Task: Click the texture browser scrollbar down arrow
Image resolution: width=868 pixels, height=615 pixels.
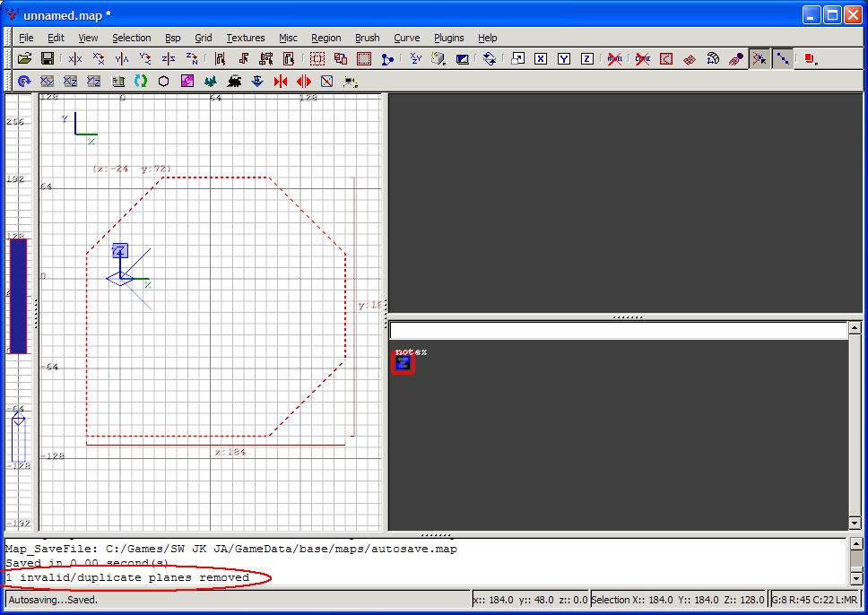Action: pyautogui.click(x=855, y=523)
